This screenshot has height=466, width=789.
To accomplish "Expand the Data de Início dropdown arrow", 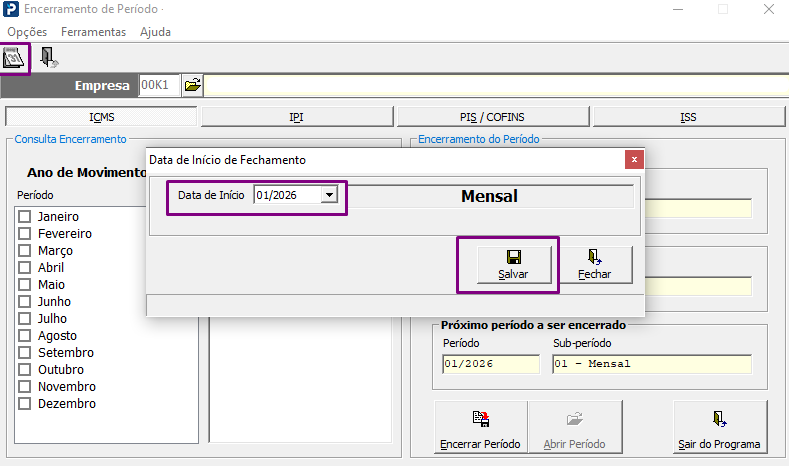I will [329, 195].
